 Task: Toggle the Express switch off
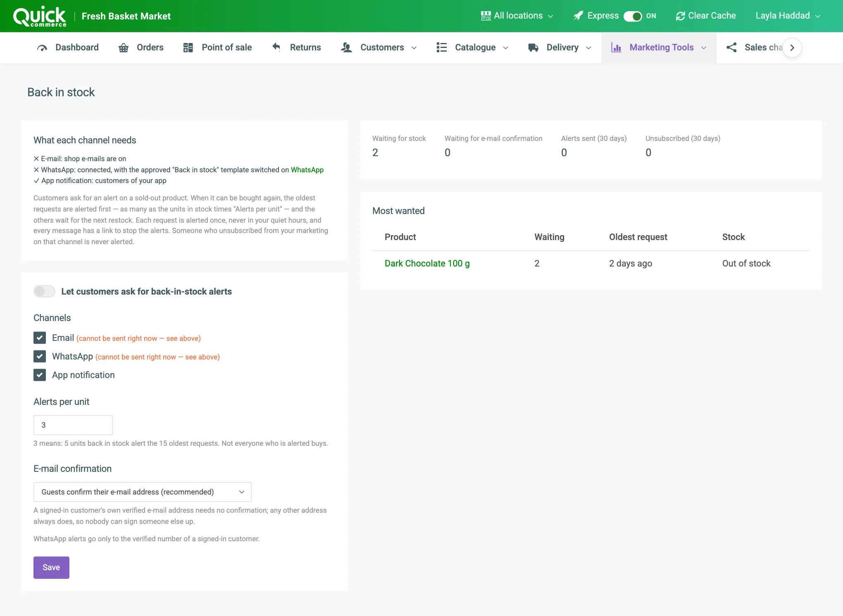click(633, 16)
